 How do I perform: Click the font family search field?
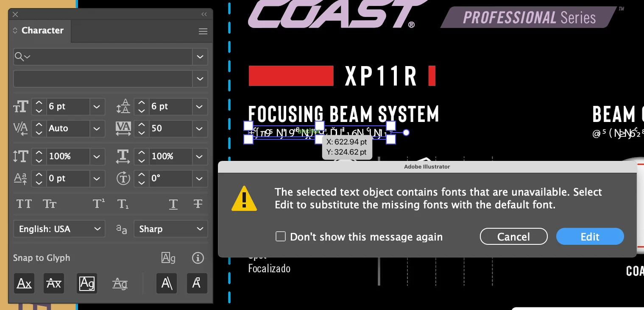pos(103,56)
